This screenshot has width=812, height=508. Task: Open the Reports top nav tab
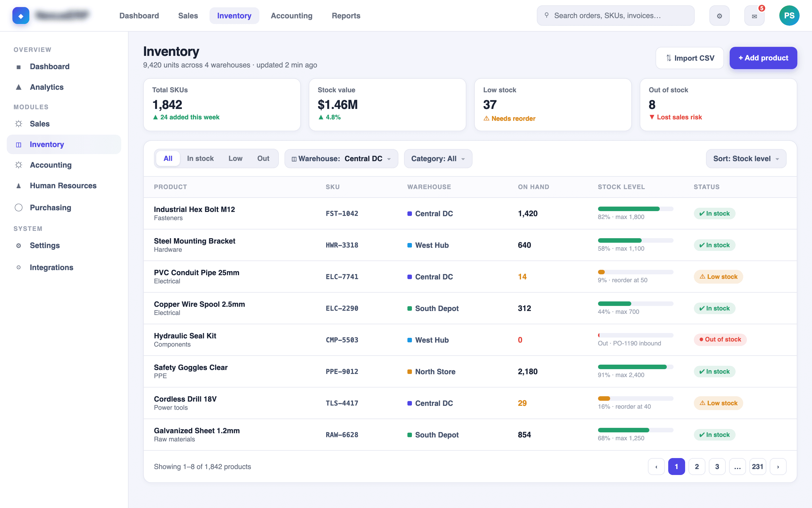point(346,16)
